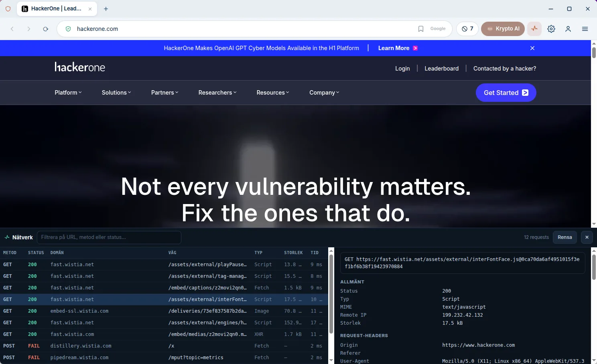Dismiss the blue announcement banner
This screenshot has width=597, height=364.
532,48
